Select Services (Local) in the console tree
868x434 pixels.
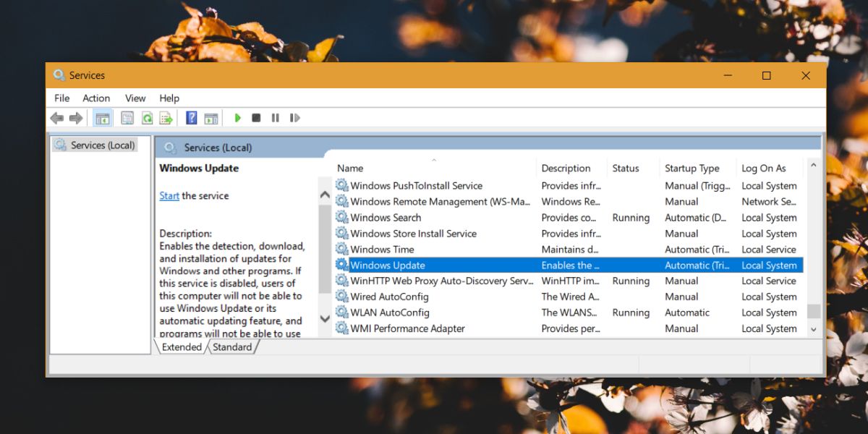tap(103, 145)
